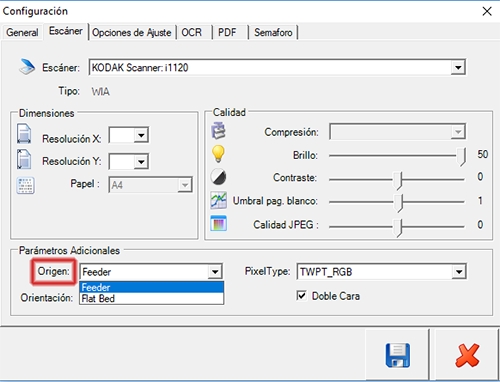Click the Compresión printer icon
The width and height of the screenshot is (500, 382).
[x=218, y=130]
